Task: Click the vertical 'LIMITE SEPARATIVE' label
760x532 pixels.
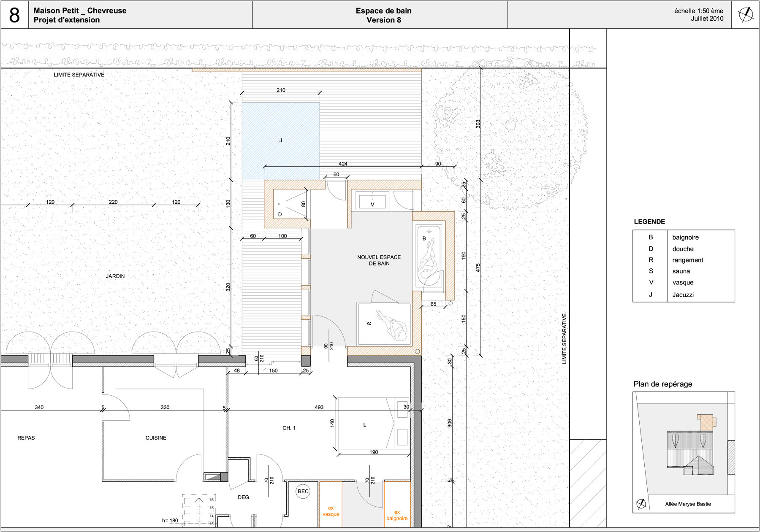Action: point(565,338)
